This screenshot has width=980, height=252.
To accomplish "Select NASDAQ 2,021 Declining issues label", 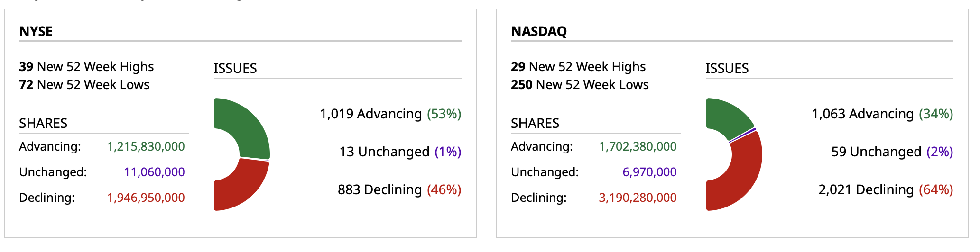I will 885,190.
